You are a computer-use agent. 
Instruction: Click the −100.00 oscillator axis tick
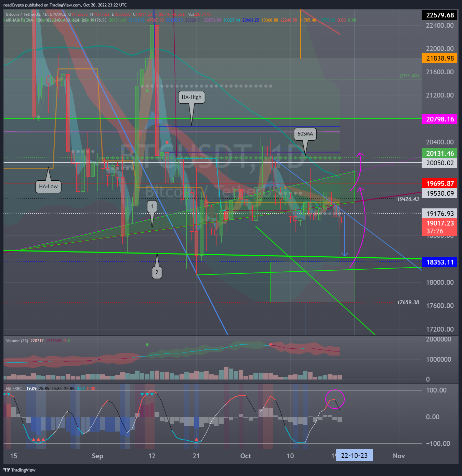pos(438,443)
